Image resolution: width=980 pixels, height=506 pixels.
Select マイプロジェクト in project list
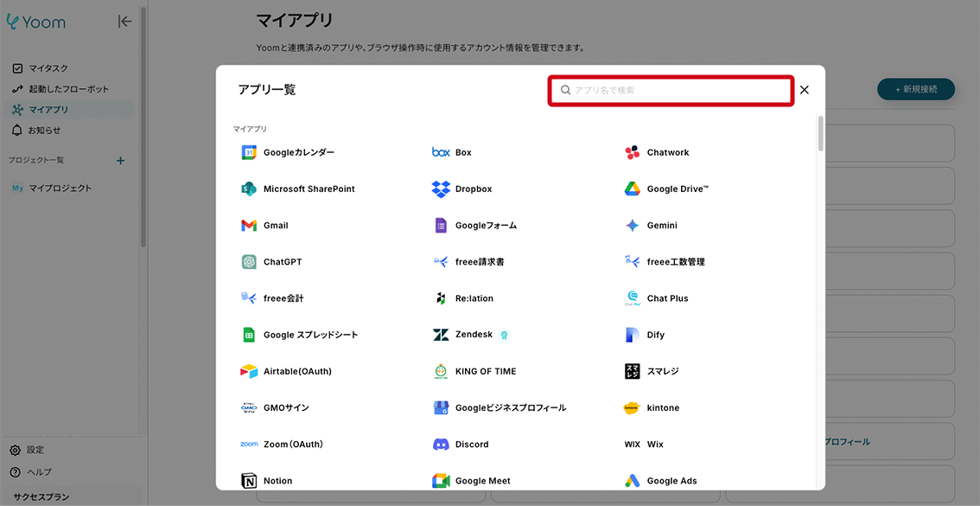[60, 189]
